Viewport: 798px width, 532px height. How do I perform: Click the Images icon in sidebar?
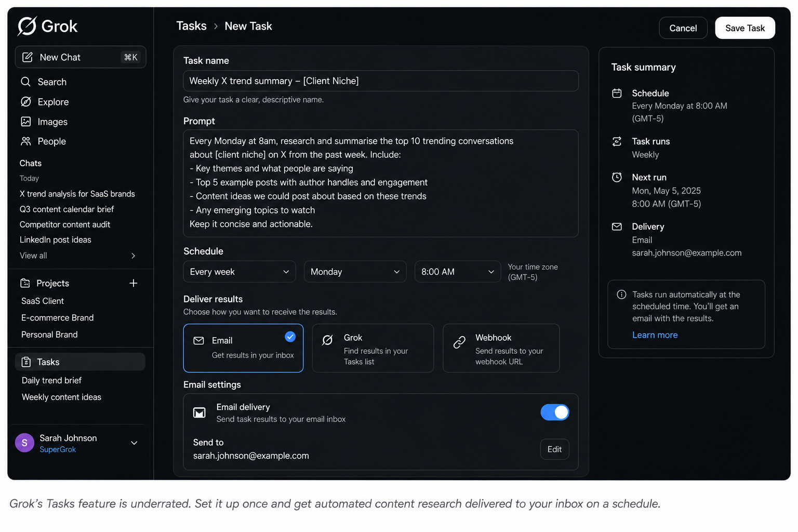tap(25, 121)
